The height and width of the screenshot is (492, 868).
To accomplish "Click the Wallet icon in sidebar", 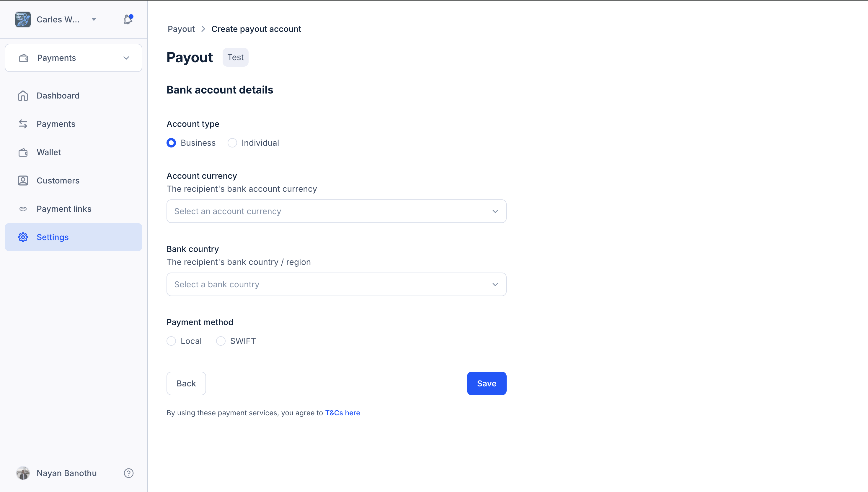I will [23, 152].
